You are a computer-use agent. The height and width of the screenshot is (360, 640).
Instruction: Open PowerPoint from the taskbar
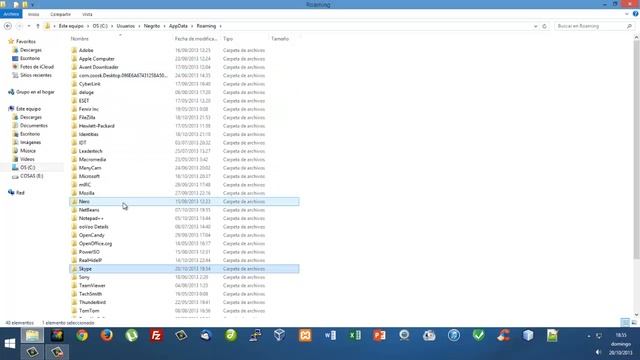[x=380, y=336]
